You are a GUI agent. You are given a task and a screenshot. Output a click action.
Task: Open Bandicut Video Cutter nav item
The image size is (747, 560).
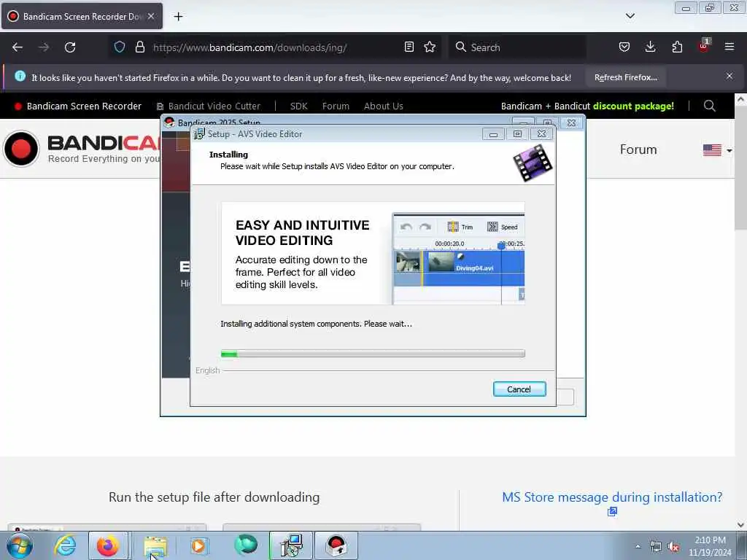tap(209, 106)
